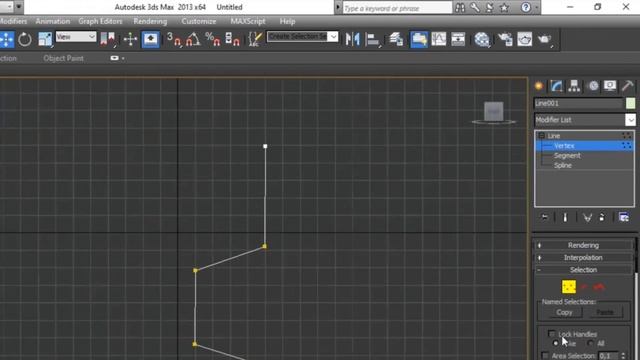Click the Align tool icon
The height and width of the screenshot is (360, 640).
point(372,40)
